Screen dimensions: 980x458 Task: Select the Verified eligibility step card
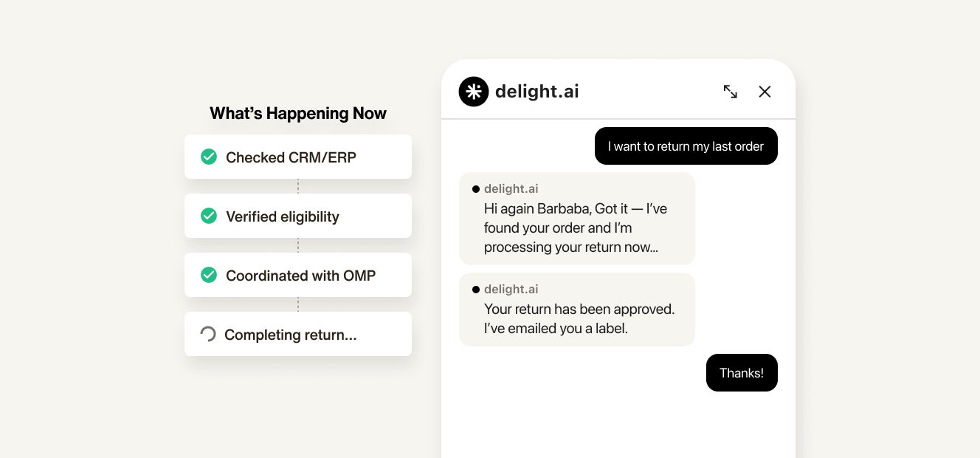click(x=298, y=216)
